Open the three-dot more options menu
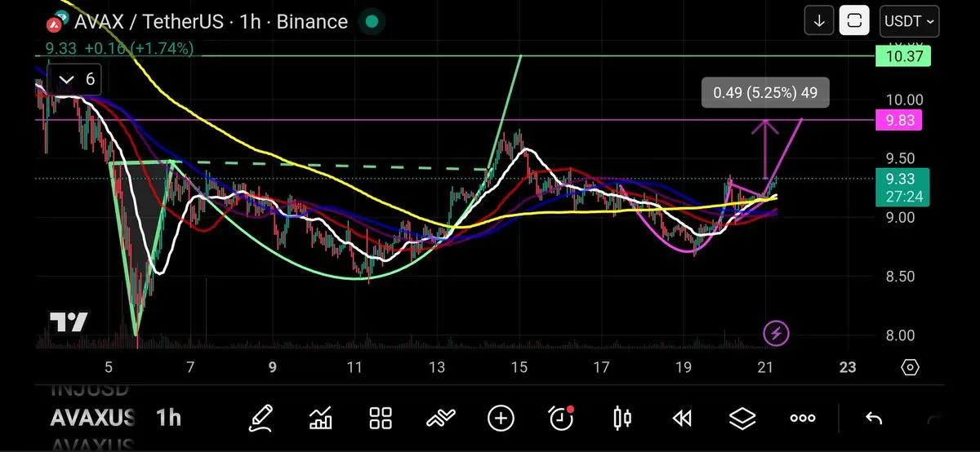Screen dimensions: 980x452 803,419
